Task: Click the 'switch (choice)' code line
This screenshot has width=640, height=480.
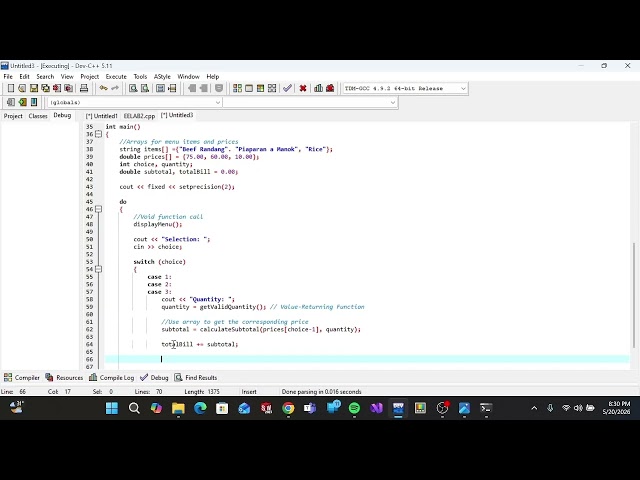Action: (x=159, y=262)
